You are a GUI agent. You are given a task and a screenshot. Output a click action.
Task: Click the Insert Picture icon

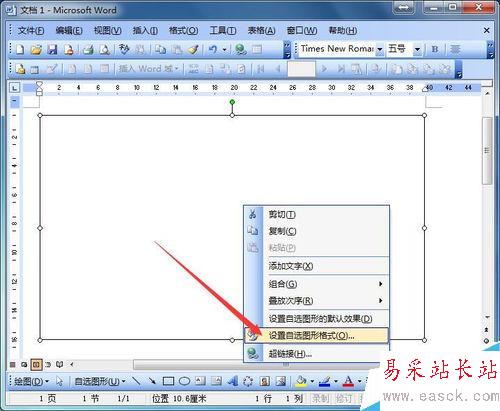click(281, 381)
